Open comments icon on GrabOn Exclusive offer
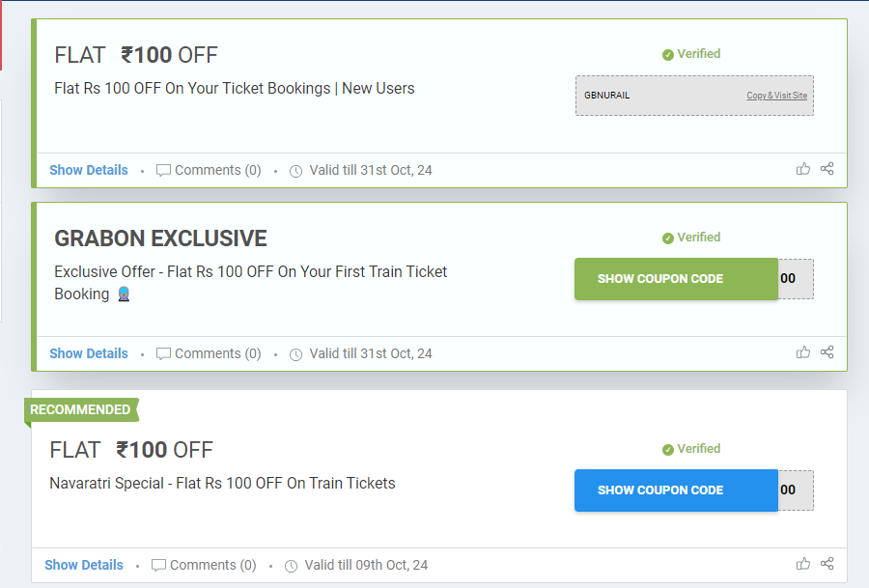Image resolution: width=869 pixels, height=588 pixels. (164, 353)
